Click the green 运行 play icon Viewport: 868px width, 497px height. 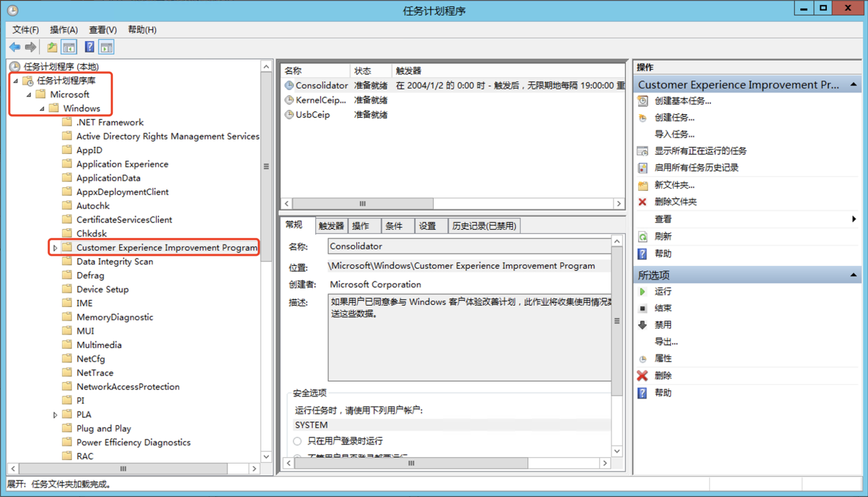point(642,291)
